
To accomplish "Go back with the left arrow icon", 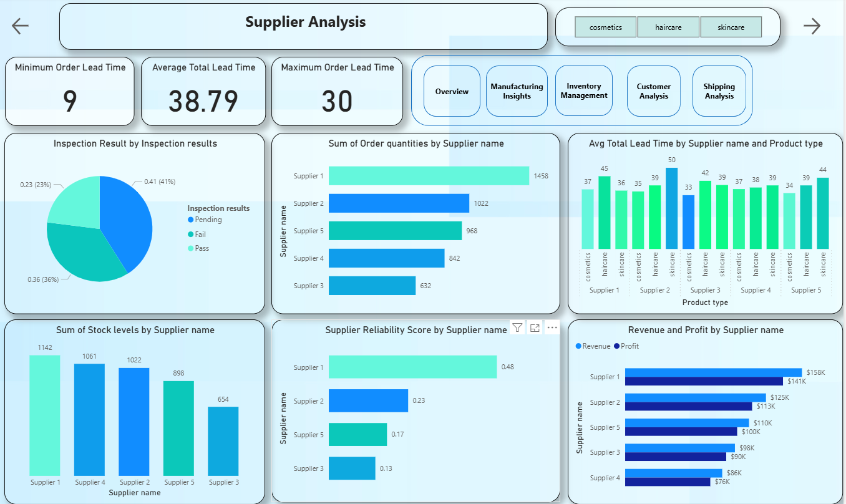I will point(20,26).
